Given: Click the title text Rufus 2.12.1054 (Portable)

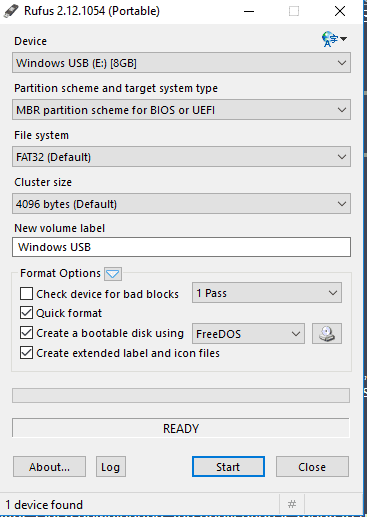Looking at the screenshot, I should 92,11.
